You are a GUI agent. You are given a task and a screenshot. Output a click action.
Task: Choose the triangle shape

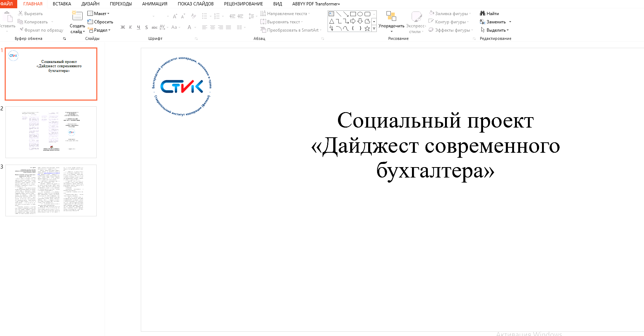331,21
